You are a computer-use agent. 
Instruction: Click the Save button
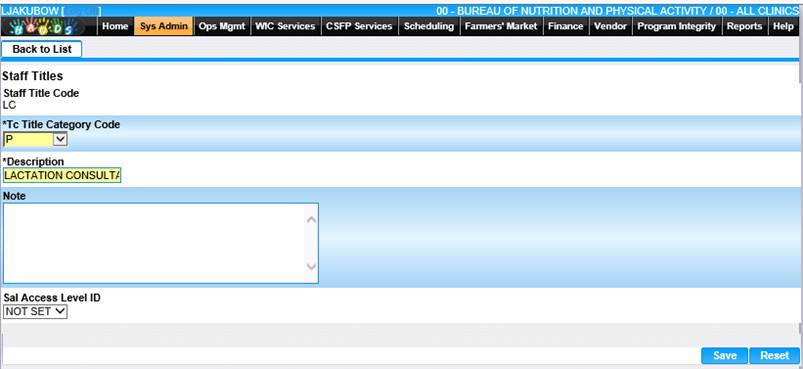(x=725, y=356)
